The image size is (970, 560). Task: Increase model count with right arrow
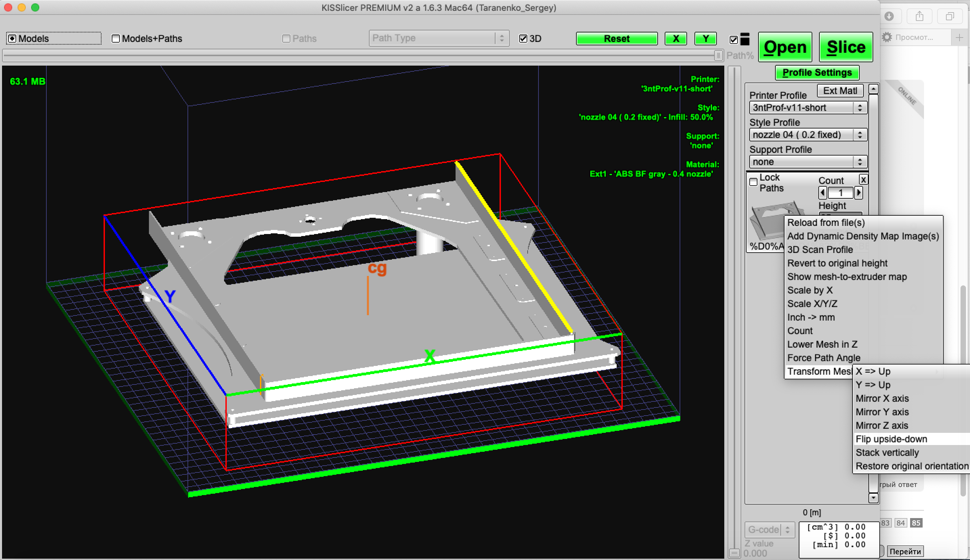pos(858,193)
